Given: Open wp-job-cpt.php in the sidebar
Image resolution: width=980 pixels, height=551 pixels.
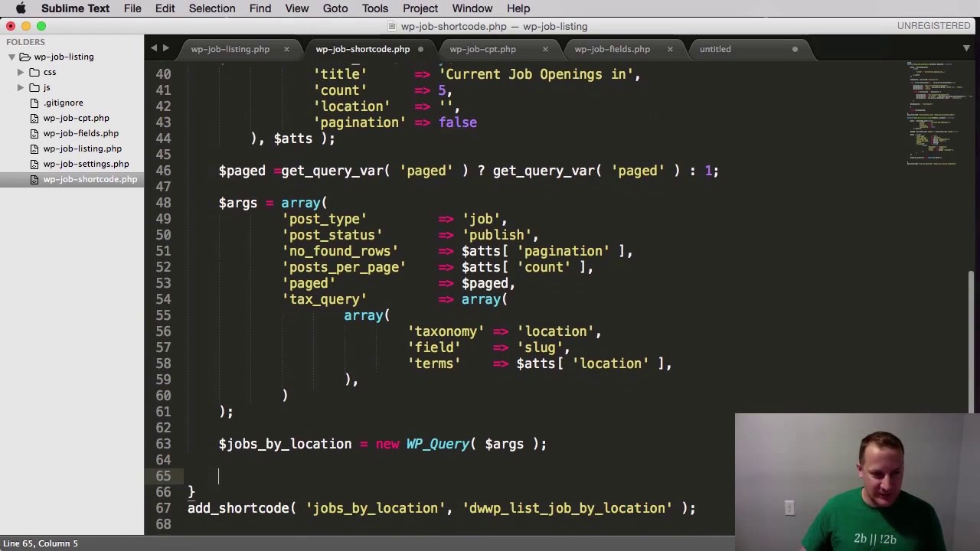Looking at the screenshot, I should (76, 118).
